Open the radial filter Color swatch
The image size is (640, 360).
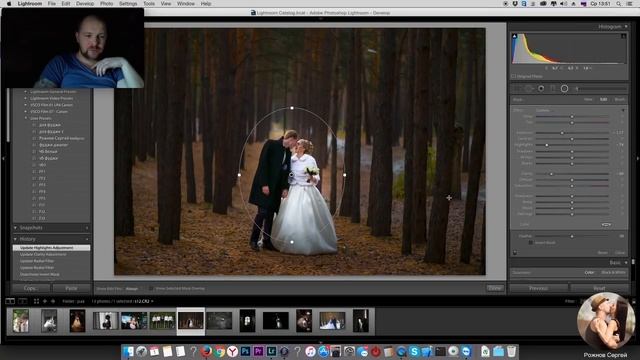pyautogui.click(x=607, y=224)
